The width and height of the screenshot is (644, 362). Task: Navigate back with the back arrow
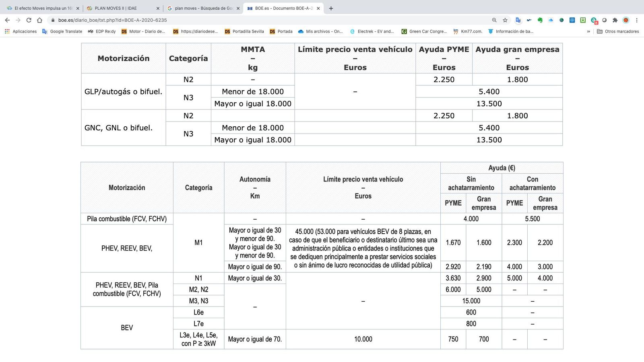coord(7,20)
